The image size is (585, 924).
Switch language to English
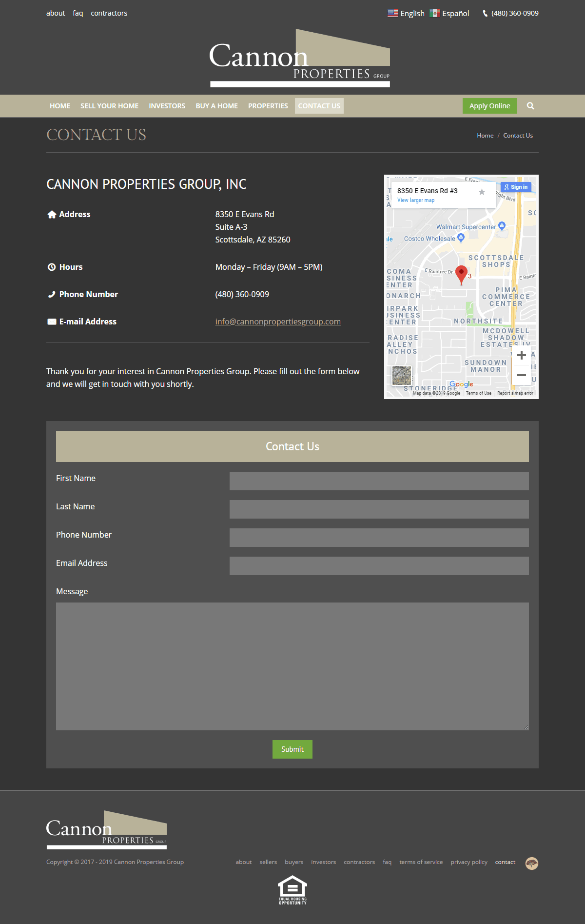coord(412,14)
